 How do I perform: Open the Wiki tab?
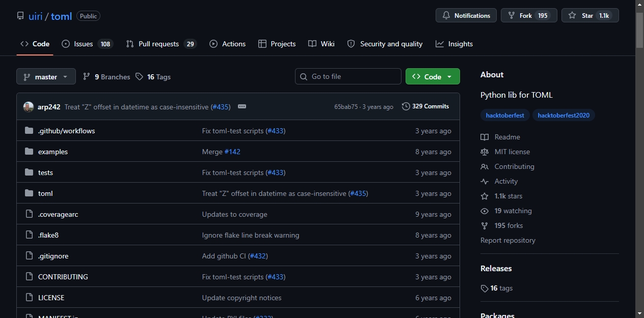321,44
